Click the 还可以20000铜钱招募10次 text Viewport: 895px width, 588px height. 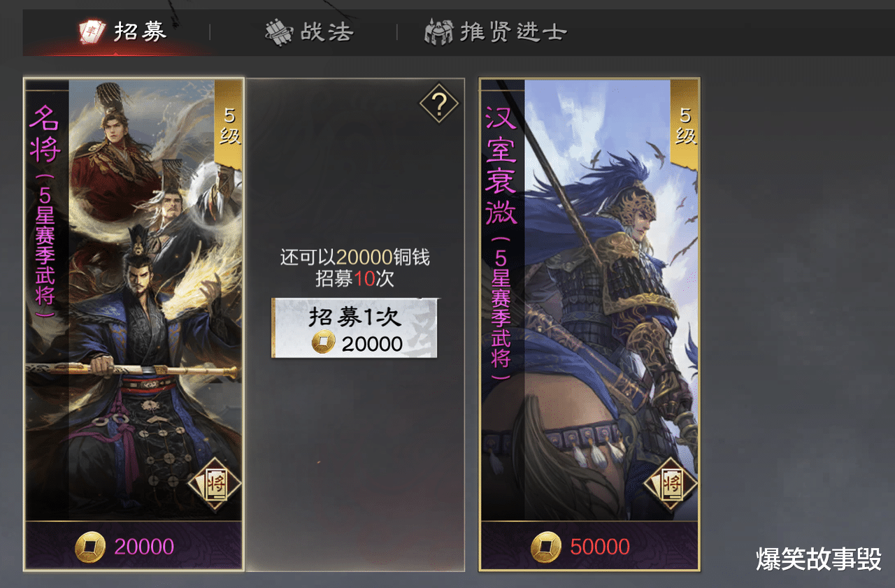355,268
